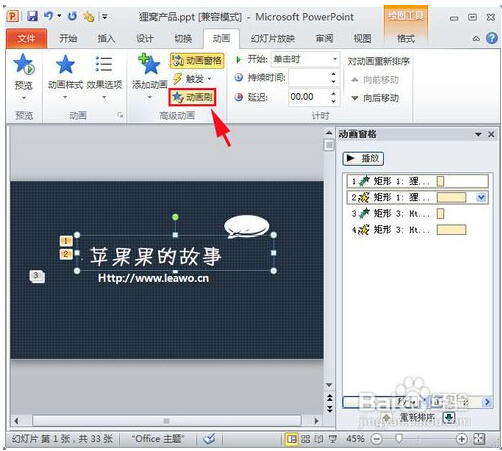Image resolution: width=502 pixels, height=451 pixels.
Task: Click the Help question mark icon
Action: tap(492, 38)
